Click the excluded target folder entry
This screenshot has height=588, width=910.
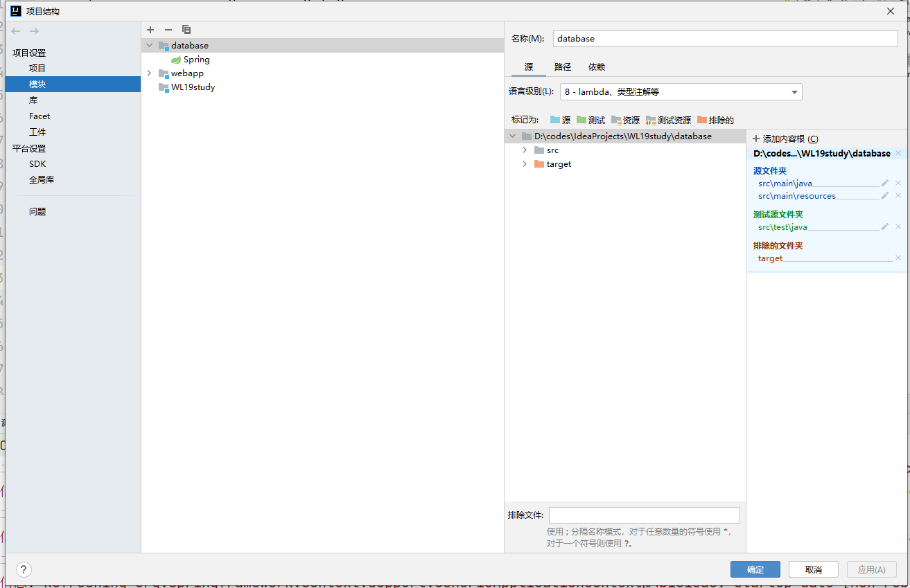[x=770, y=258]
